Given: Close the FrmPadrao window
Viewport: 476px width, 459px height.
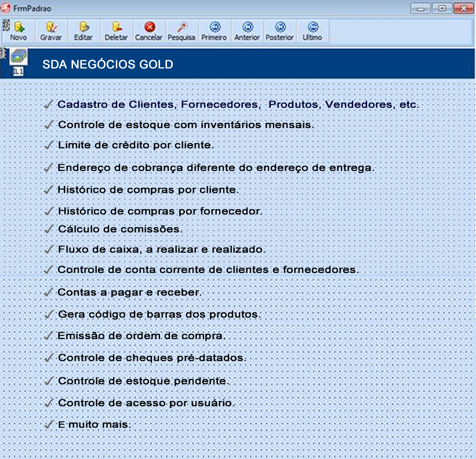Looking at the screenshot, I should [463, 9].
